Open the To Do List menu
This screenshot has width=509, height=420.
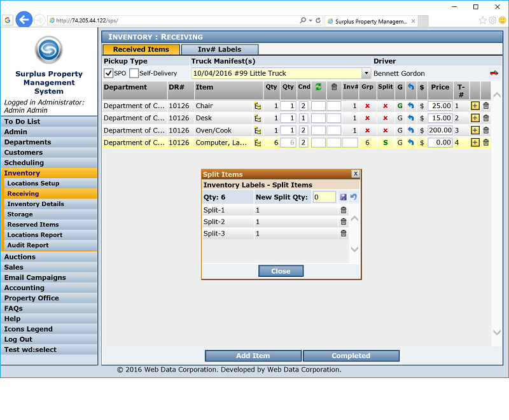click(x=49, y=122)
